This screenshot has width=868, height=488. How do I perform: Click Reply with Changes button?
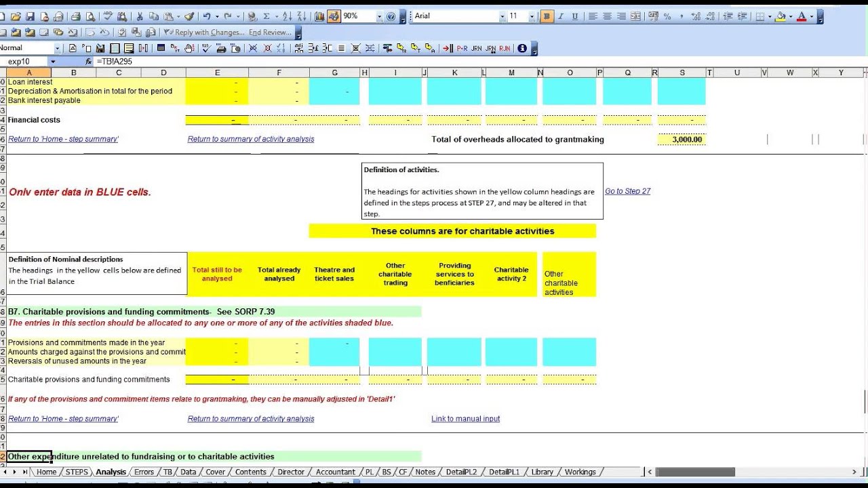(203, 32)
